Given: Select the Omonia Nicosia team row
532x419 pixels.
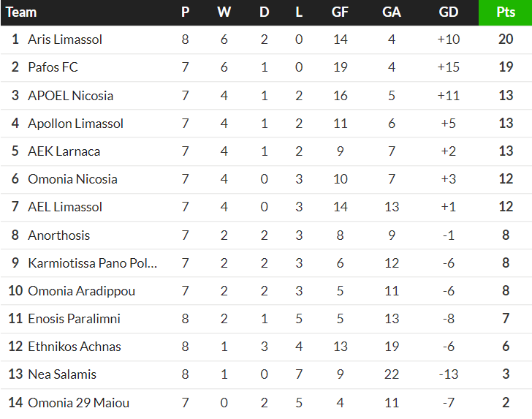Looking at the screenshot, I should click(72, 179).
